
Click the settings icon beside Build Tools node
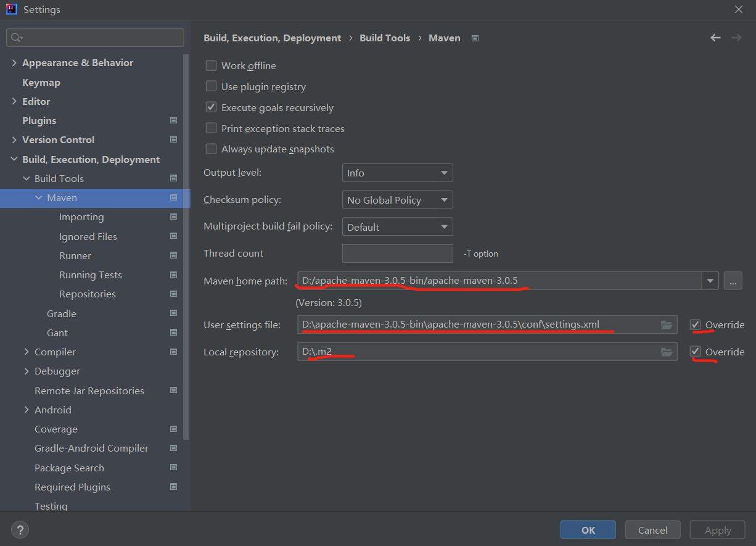click(173, 178)
